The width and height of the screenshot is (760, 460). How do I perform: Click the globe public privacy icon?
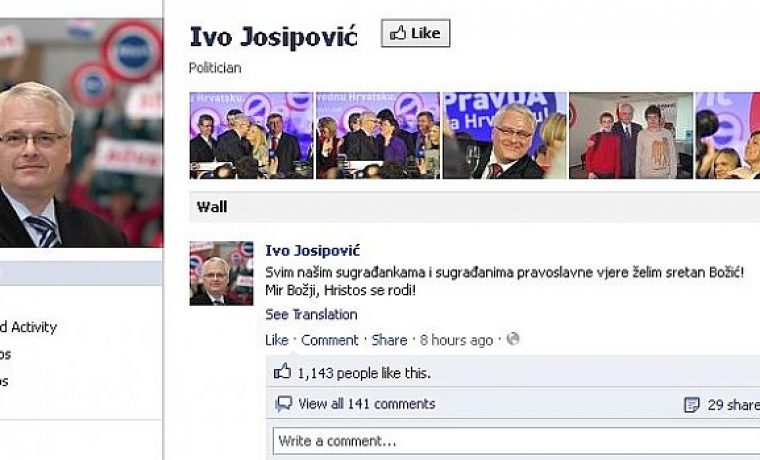click(513, 339)
